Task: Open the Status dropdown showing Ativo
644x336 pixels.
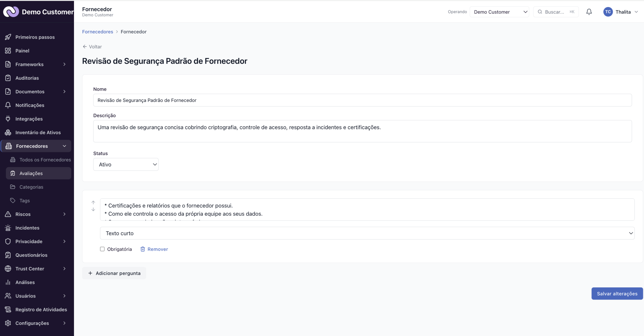Action: click(126, 164)
